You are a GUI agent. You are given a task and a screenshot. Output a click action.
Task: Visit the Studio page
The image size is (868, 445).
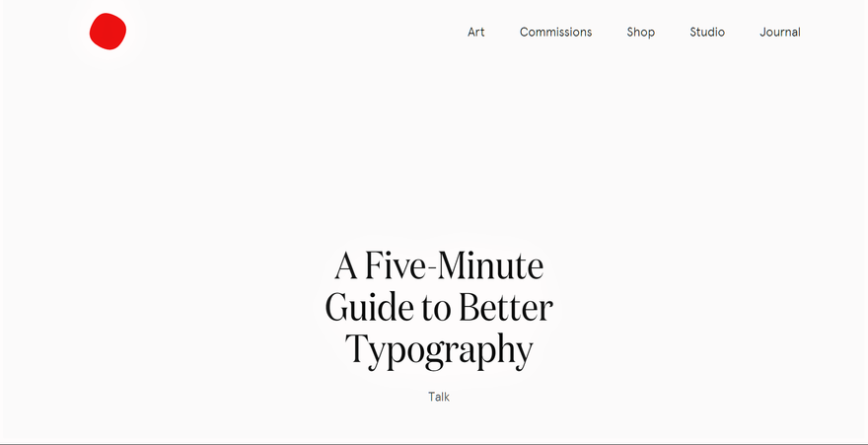coord(707,33)
